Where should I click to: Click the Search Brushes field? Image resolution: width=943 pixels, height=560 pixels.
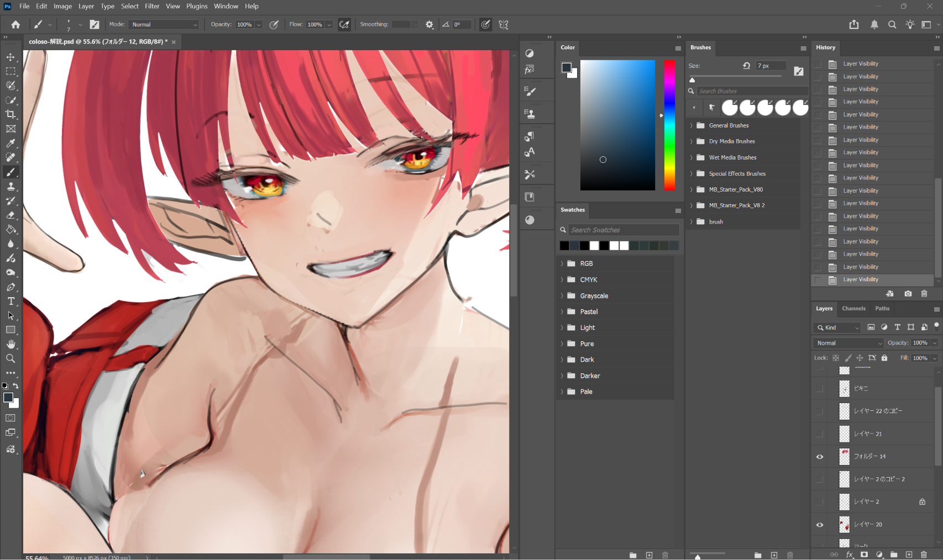[x=752, y=91]
